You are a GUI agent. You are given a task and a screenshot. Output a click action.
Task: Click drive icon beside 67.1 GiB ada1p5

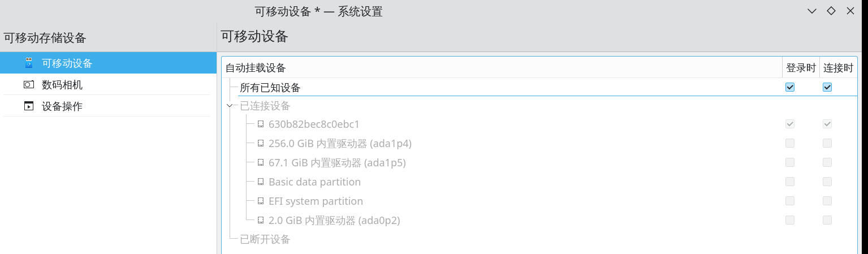[261, 162]
